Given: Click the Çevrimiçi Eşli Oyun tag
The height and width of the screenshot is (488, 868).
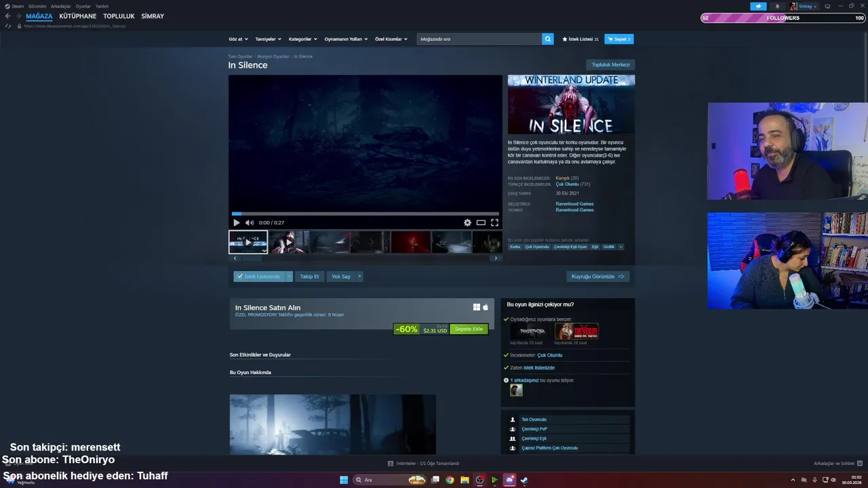Looking at the screenshot, I should (x=570, y=247).
